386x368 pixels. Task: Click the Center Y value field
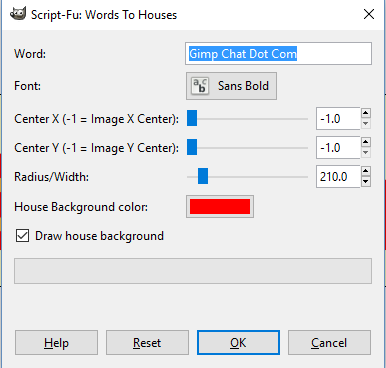click(x=338, y=147)
